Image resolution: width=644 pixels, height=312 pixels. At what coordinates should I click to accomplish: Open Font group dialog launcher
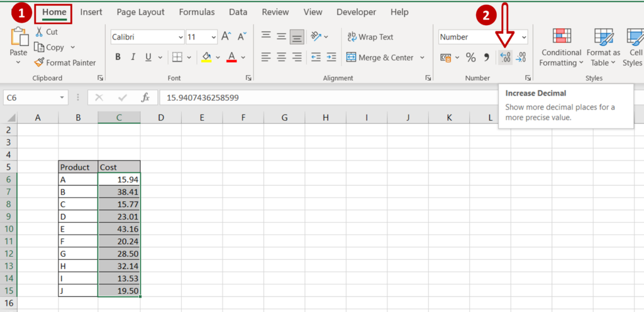pyautogui.click(x=248, y=77)
